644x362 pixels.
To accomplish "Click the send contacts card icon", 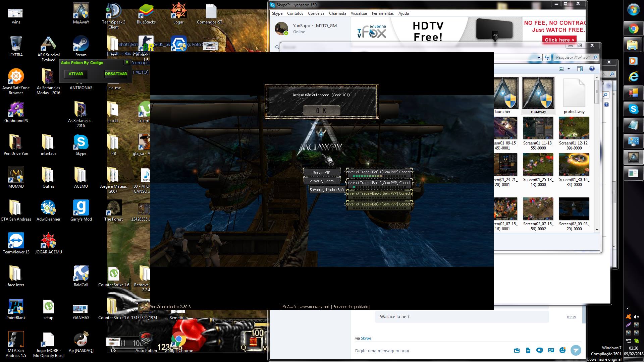I will [551, 351].
